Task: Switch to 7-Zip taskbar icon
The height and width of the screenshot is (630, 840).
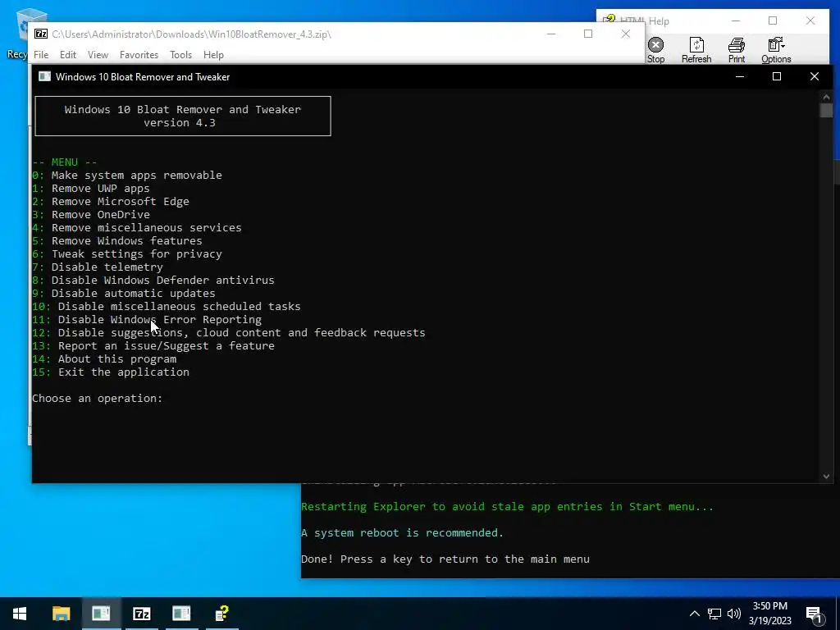Action: point(141,614)
